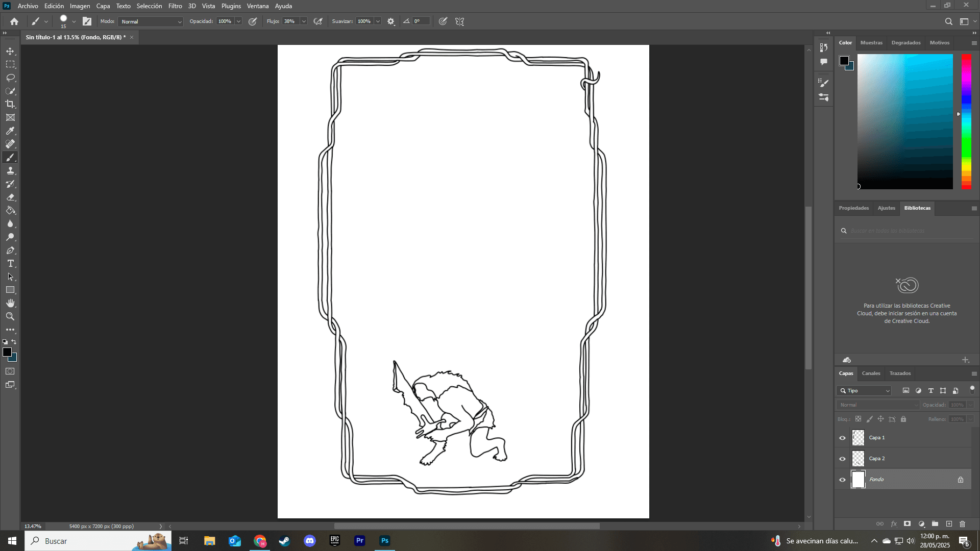Select the Lasso tool

tap(10, 78)
